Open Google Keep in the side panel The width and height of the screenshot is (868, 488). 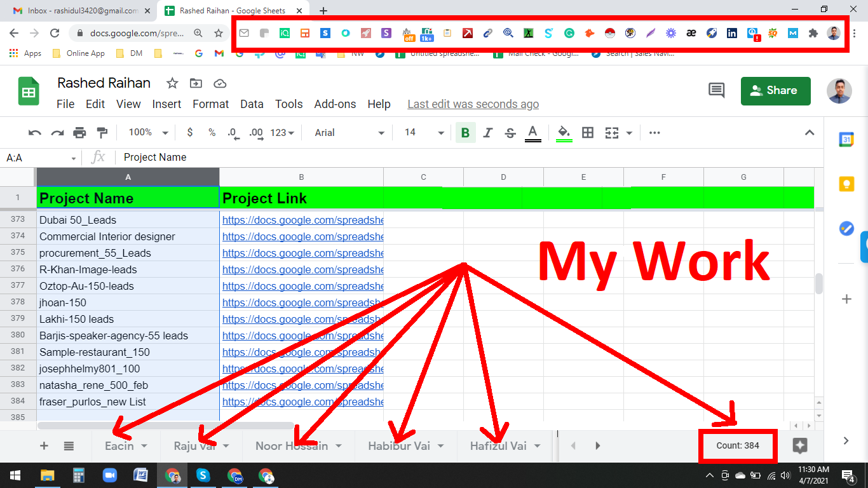846,184
